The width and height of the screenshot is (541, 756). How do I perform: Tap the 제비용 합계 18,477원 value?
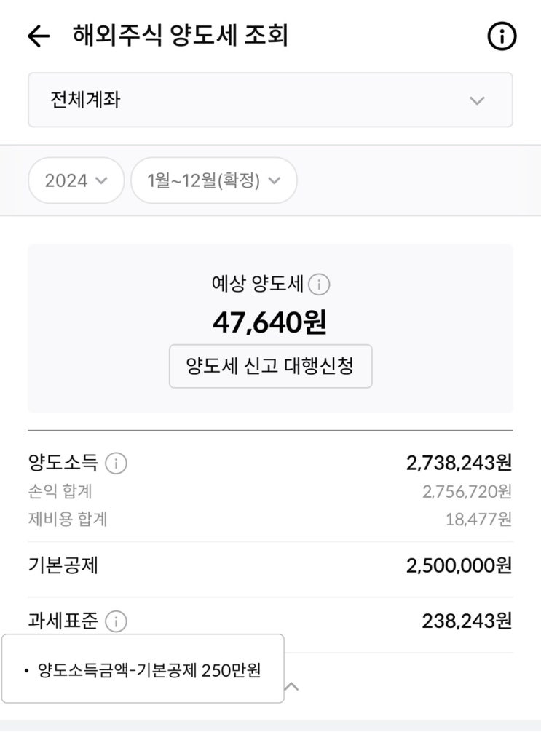pos(478,519)
